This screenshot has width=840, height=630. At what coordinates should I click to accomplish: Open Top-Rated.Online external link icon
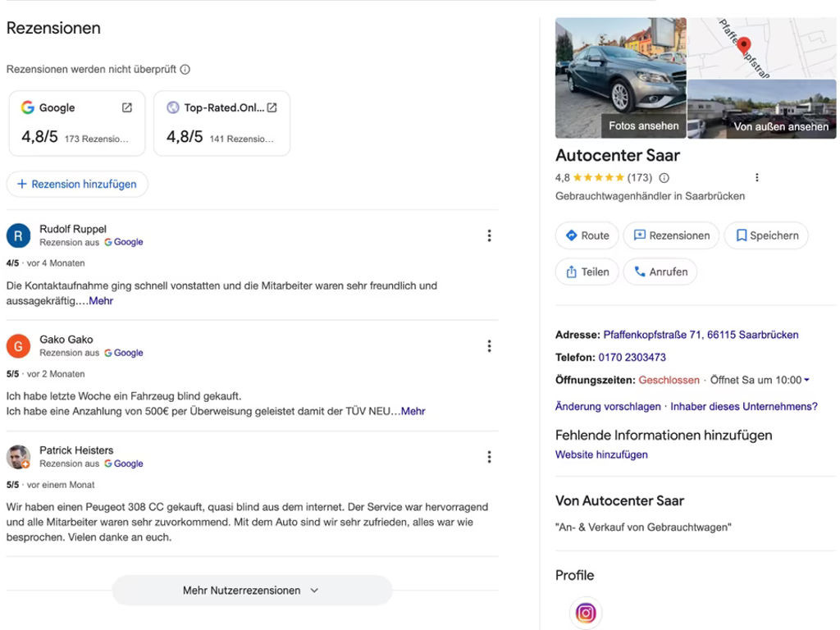tap(272, 107)
